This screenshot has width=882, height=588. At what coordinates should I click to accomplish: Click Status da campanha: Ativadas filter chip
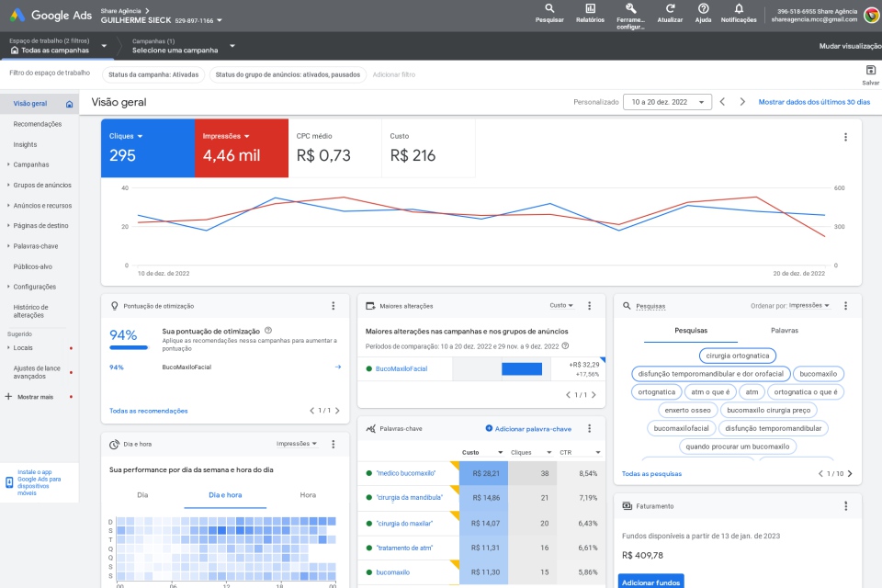153,74
